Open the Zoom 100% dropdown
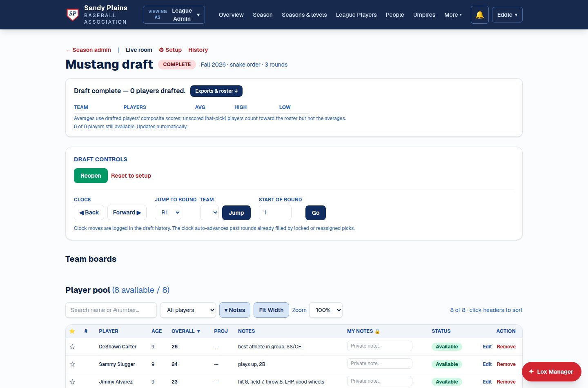588x388 pixels. (326, 310)
